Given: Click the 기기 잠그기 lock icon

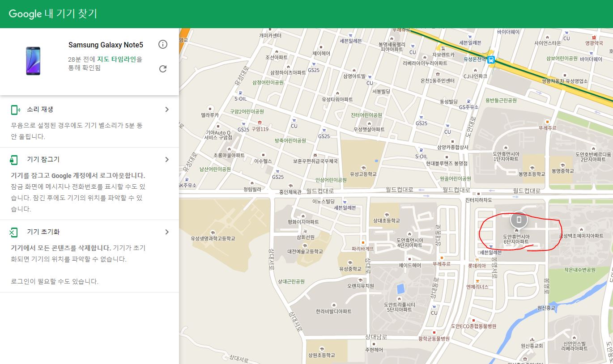Looking at the screenshot, I should tap(14, 160).
